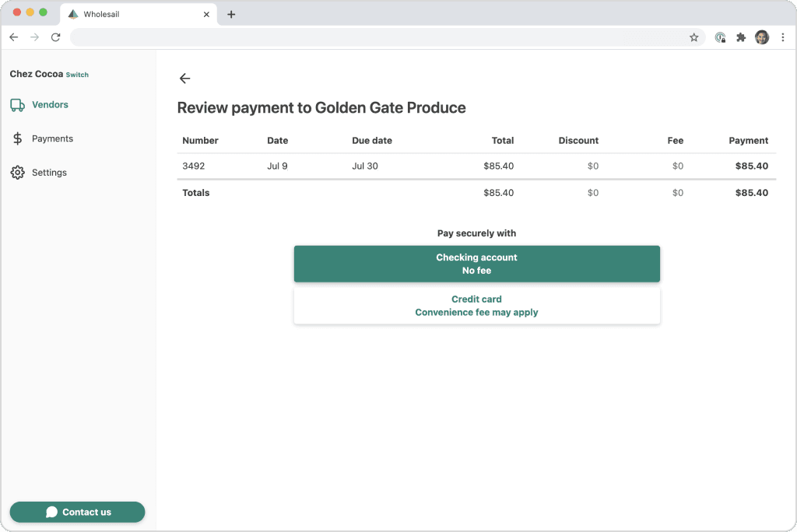Click the Switch link next to Chez Cocoa
Image resolution: width=797 pixels, height=532 pixels.
[77, 75]
